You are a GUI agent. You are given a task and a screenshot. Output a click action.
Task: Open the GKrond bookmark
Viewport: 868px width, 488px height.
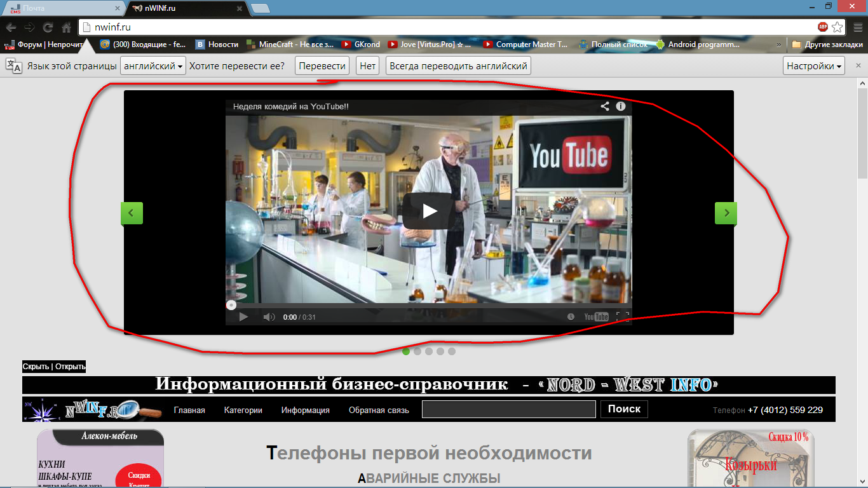point(361,44)
